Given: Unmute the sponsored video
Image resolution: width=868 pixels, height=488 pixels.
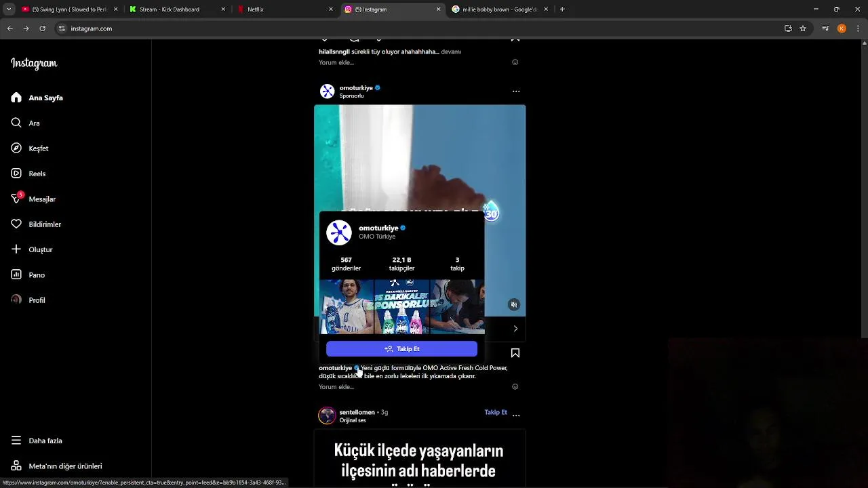Looking at the screenshot, I should (514, 305).
